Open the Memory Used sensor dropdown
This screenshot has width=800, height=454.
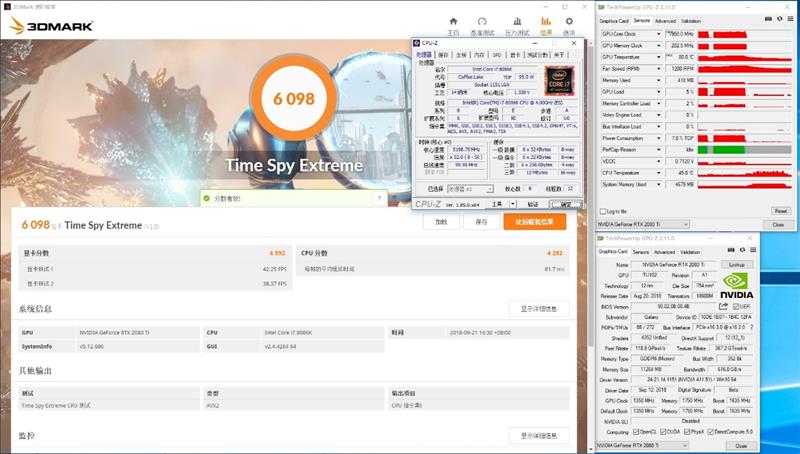tap(659, 80)
